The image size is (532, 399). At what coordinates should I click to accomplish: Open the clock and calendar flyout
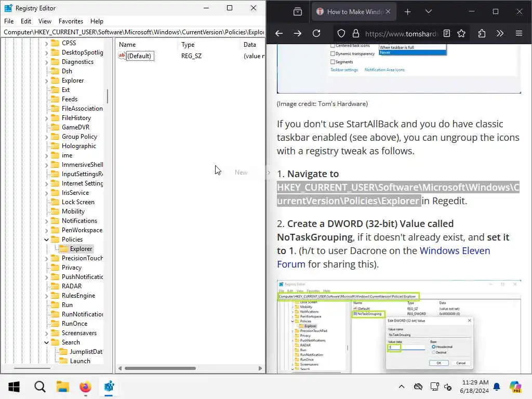coord(474,387)
